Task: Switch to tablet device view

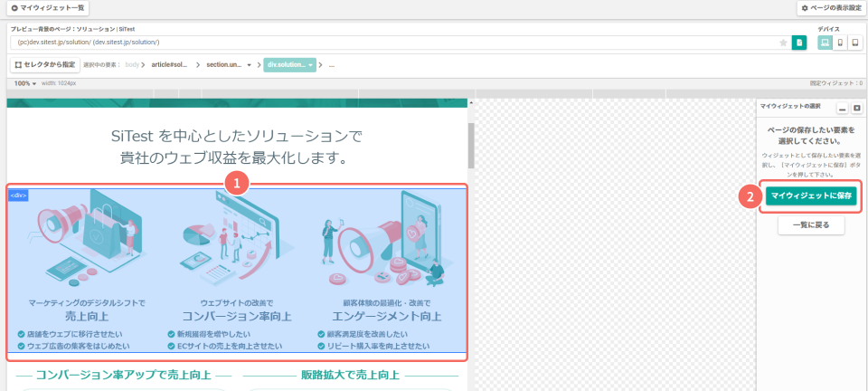Action: (855, 43)
